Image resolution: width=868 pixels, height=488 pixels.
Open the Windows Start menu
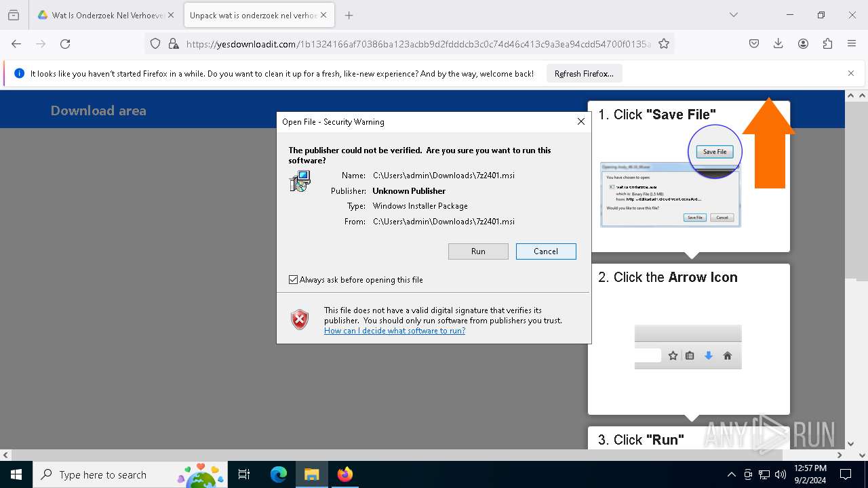coord(16,474)
